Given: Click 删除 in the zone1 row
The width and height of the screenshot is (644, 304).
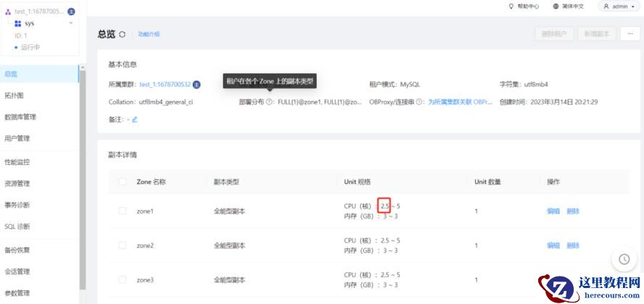Looking at the screenshot, I should [573, 211].
